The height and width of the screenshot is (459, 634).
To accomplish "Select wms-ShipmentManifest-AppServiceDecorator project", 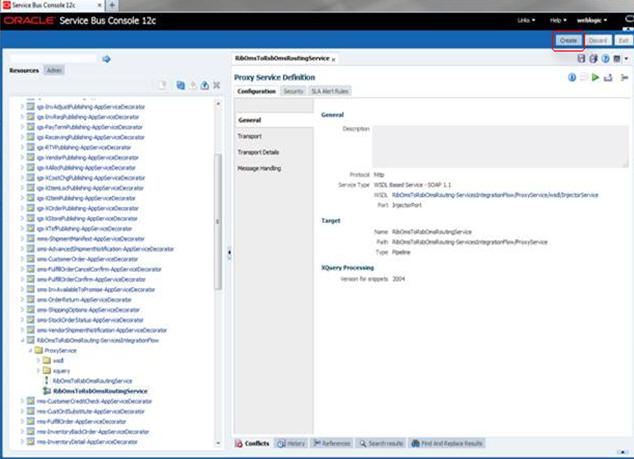I will [91, 239].
